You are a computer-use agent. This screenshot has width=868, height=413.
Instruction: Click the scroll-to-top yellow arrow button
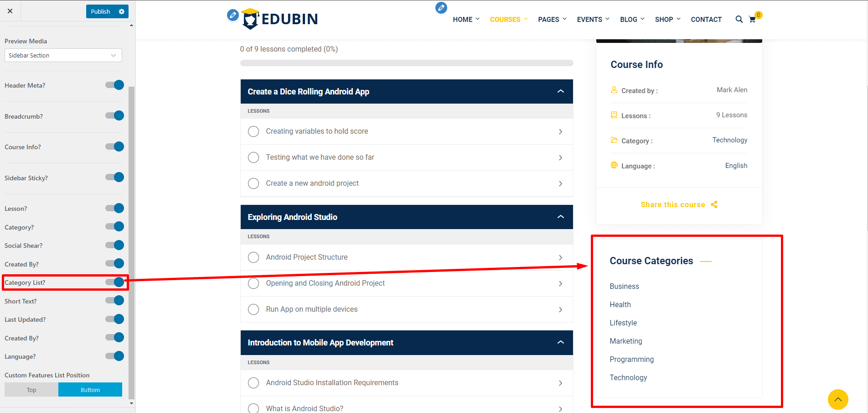coord(837,399)
